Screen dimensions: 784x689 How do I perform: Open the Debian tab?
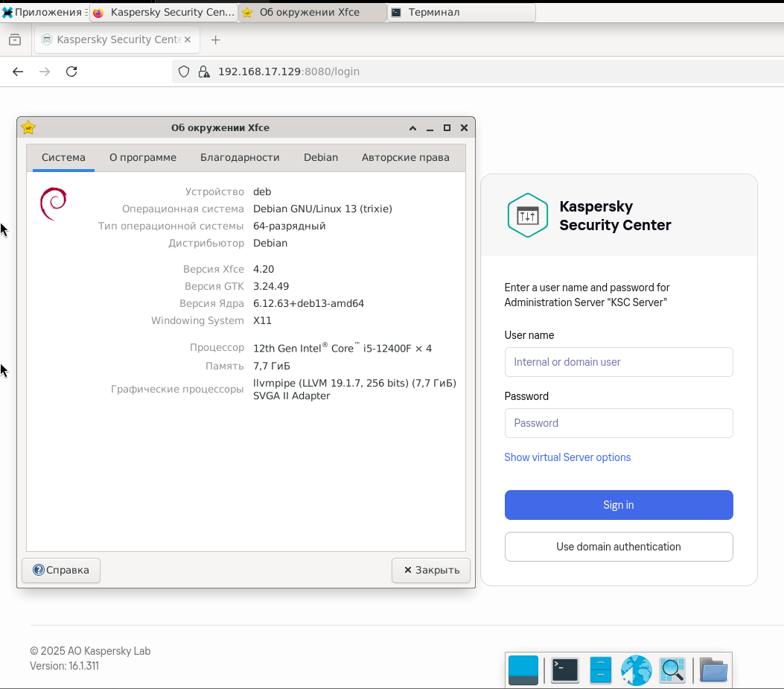(321, 158)
